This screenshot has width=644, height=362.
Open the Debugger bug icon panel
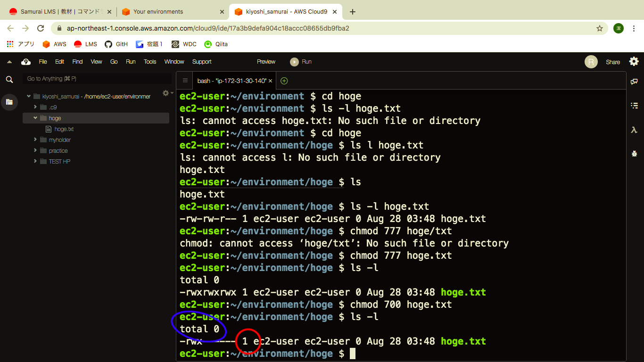click(x=634, y=154)
